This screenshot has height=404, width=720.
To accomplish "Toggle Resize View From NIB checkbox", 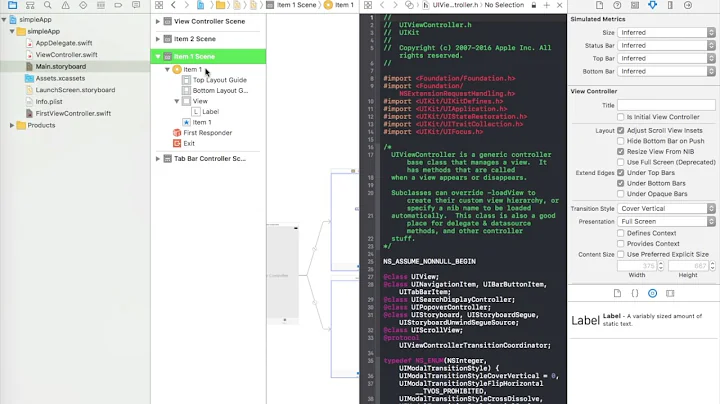I will [621, 152].
